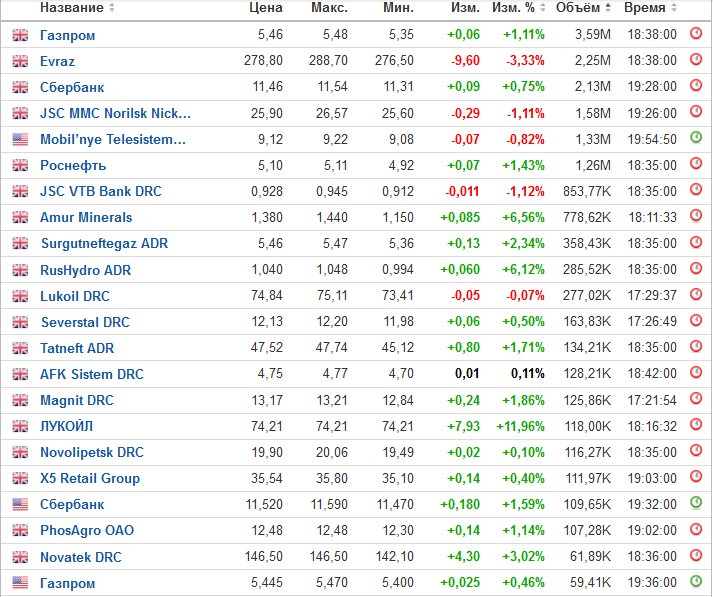Viewport: 713px width, 597px height.
Task: Click the Изм. column header
Action: tap(465, 8)
